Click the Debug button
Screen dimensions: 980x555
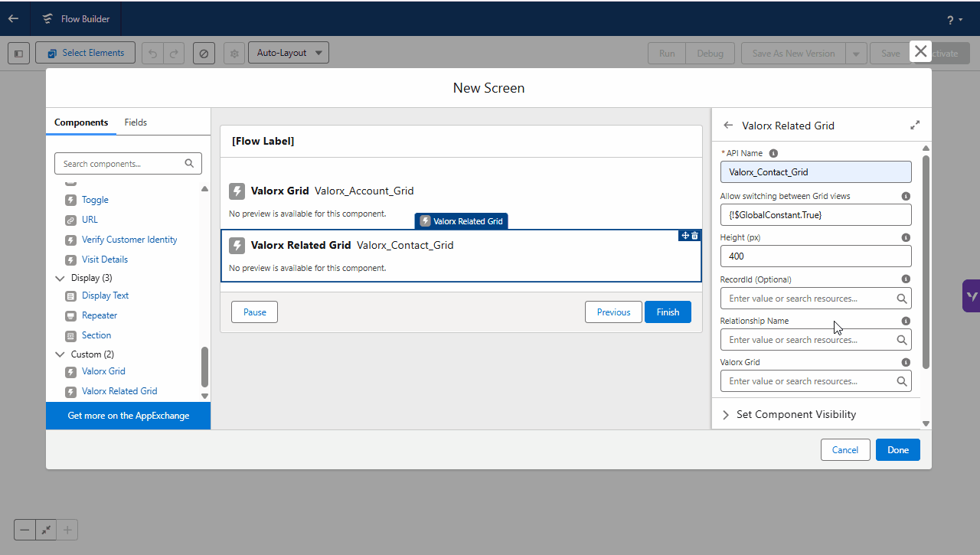(710, 54)
